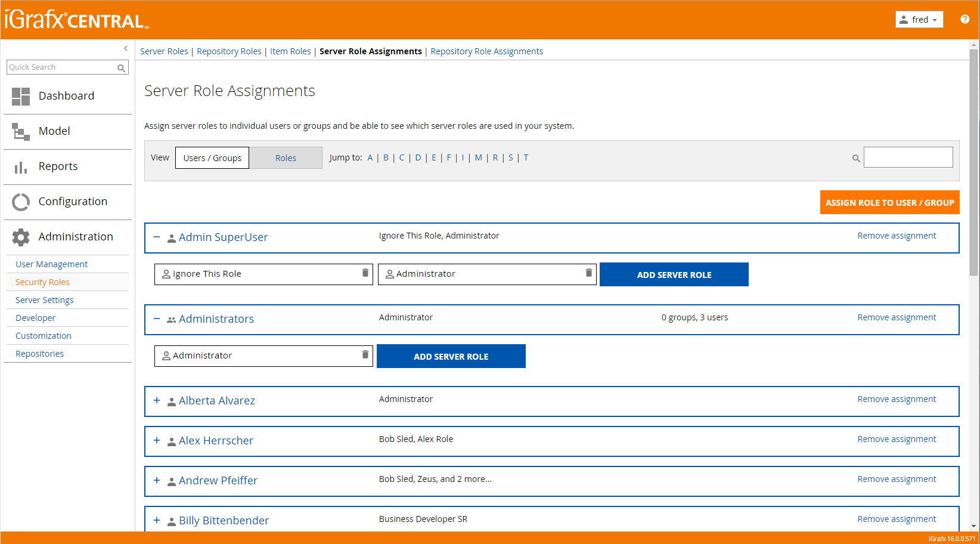Viewport: 980px width, 544px height.
Task: Jump to users starting with B
Action: click(x=386, y=157)
